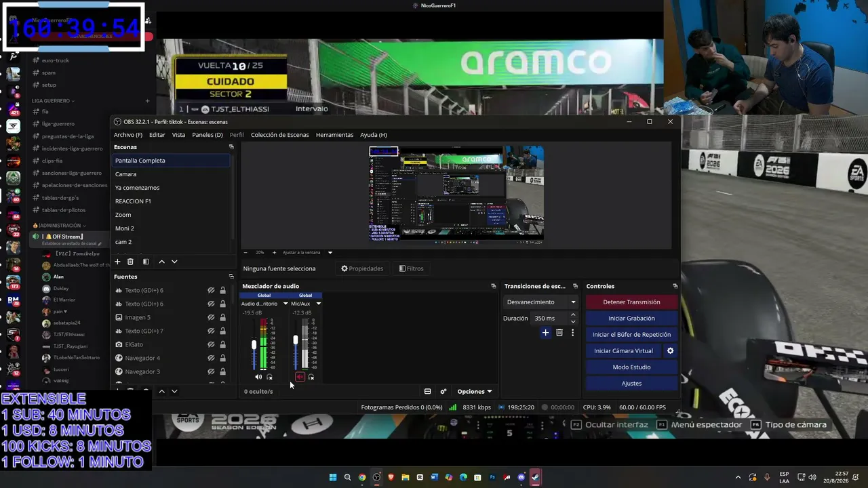Image resolution: width=868 pixels, height=488 pixels.
Task: Open the Colección de Escenas menu
Action: 280,135
